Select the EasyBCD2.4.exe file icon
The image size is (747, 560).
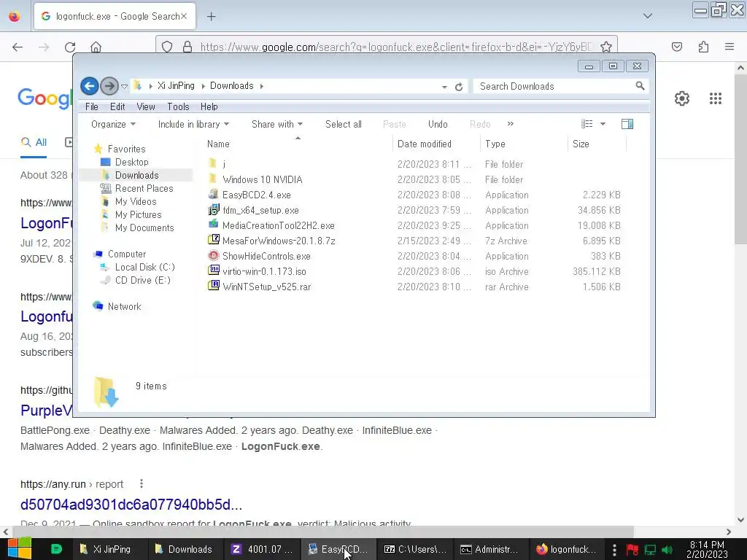214,194
